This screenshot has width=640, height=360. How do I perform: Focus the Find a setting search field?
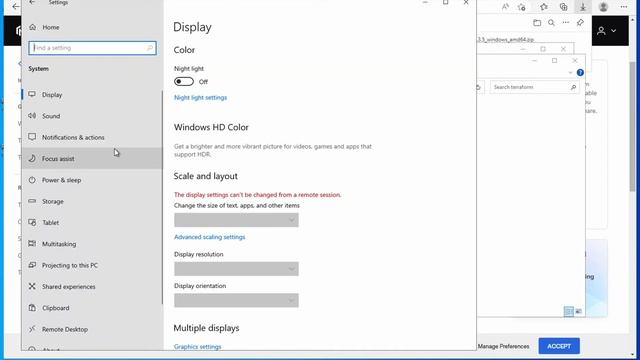(x=92, y=48)
